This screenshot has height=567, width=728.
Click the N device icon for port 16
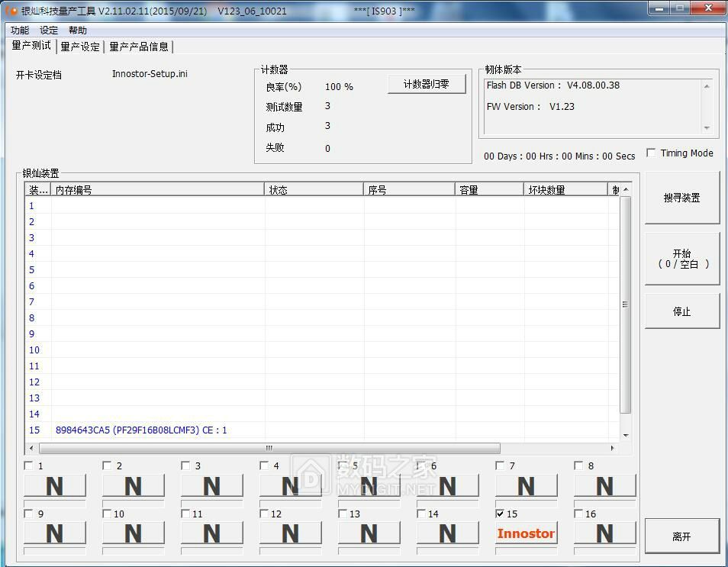pyautogui.click(x=604, y=533)
